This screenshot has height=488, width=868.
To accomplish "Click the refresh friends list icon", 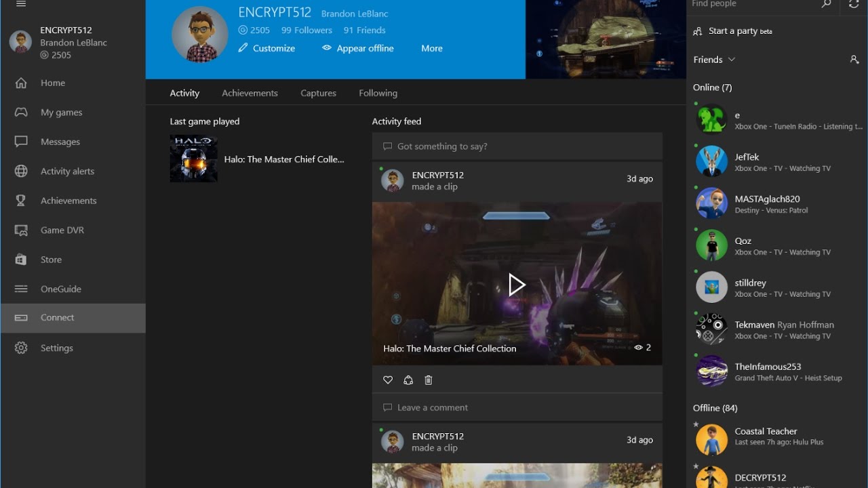I will click(854, 4).
